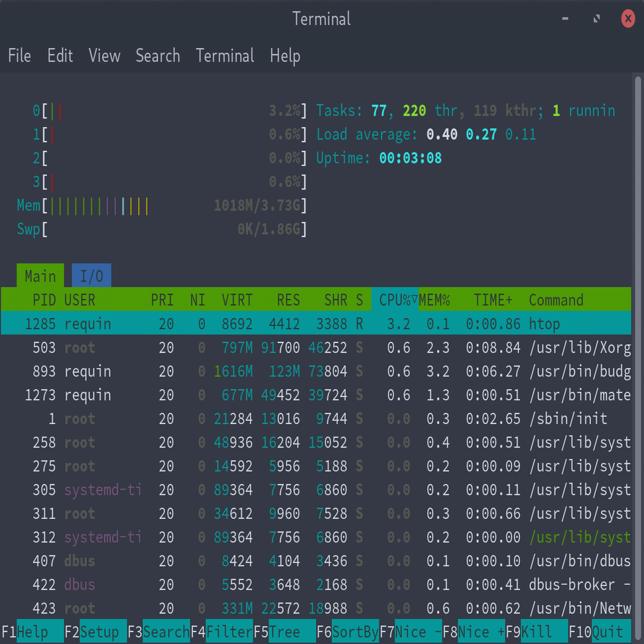Open the Edit menu

click(x=60, y=55)
